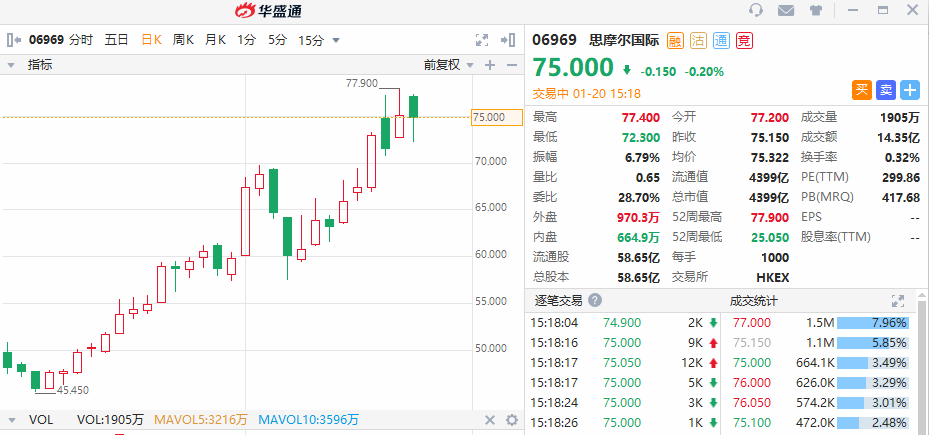Enter fullscreen chart mode icon
929x435 pixels.
tap(482, 40)
